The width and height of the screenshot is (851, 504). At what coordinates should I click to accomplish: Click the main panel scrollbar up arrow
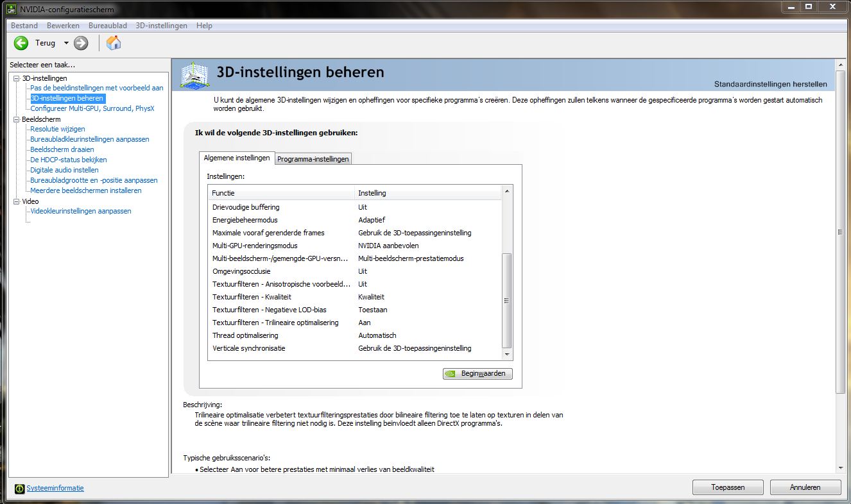(841, 63)
